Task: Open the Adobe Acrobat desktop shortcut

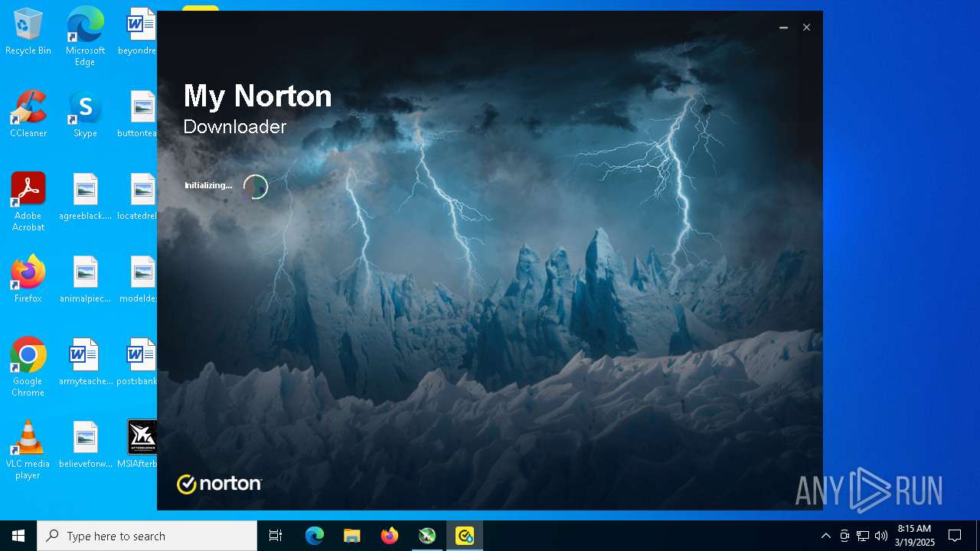Action: [x=28, y=202]
